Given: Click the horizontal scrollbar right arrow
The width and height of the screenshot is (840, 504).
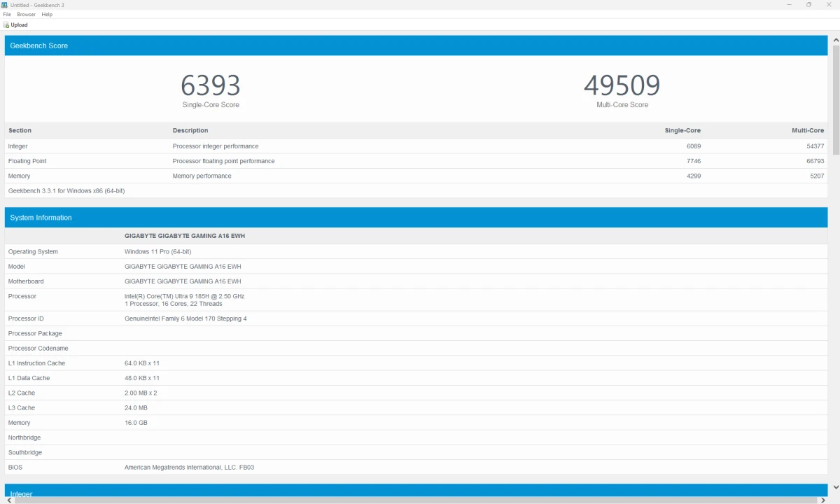Looking at the screenshot, I should (x=823, y=500).
